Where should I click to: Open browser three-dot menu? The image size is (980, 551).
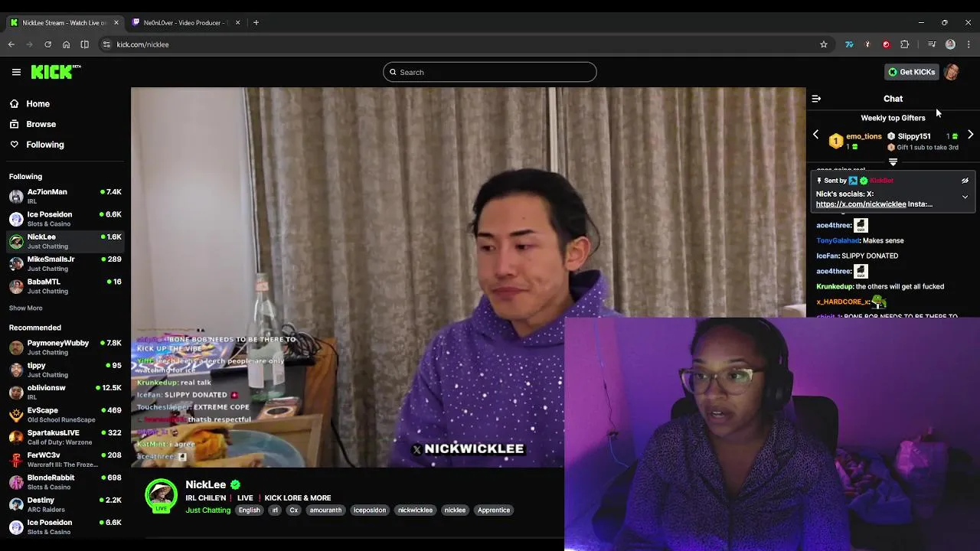[969, 44]
